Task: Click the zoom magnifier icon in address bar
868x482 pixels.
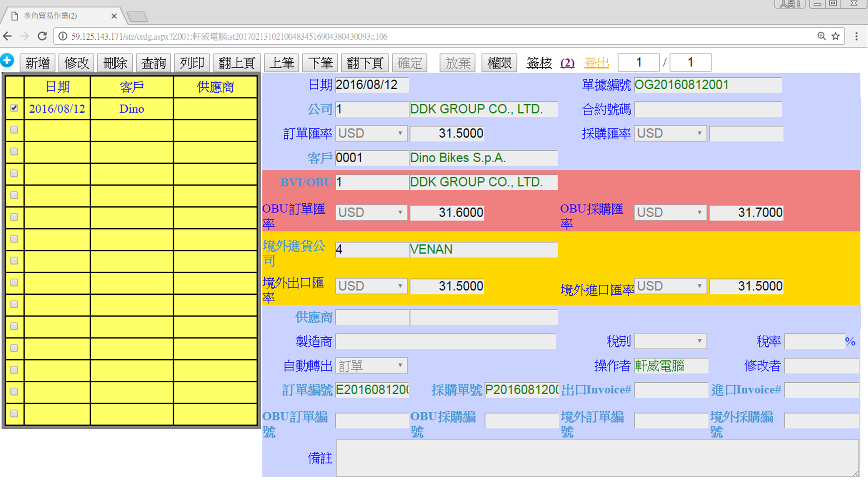Action: coord(821,36)
